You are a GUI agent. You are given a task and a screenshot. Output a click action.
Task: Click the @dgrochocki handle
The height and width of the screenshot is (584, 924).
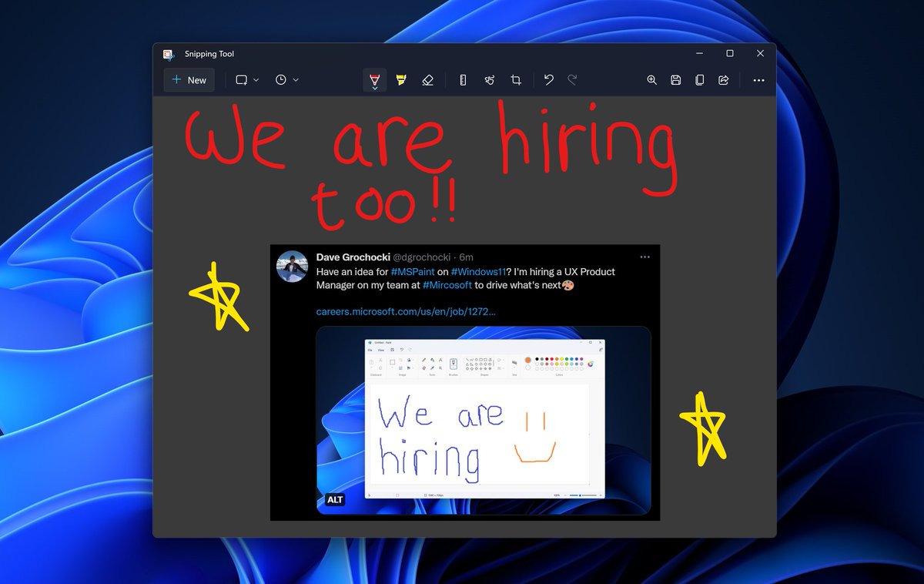(423, 257)
